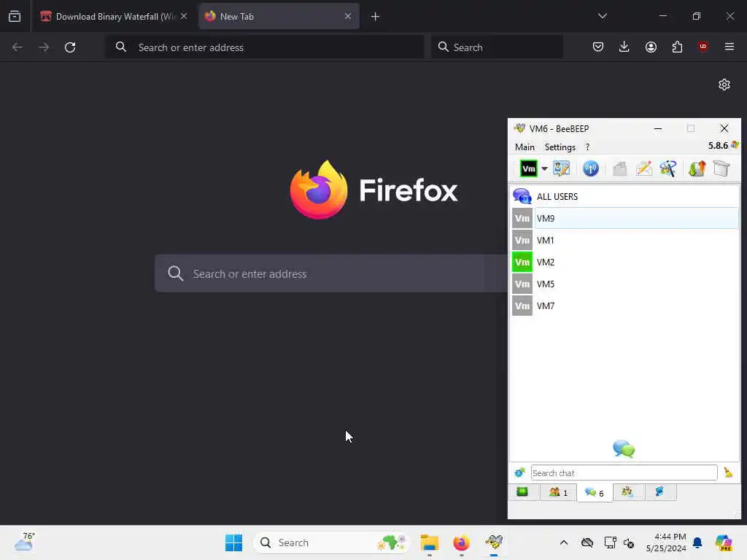Open the Main menu in BeeBEEP
The height and width of the screenshot is (560, 747).
click(x=525, y=147)
